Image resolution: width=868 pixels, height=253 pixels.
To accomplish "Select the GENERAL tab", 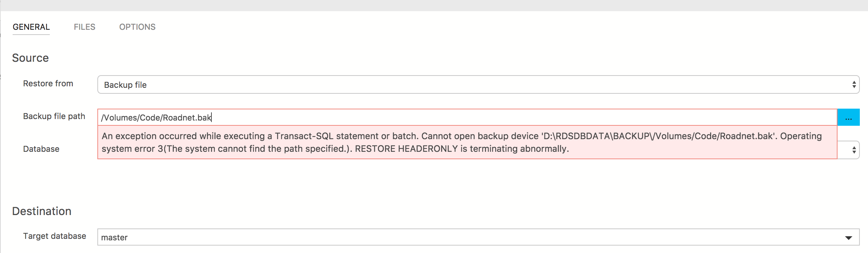I will pyautogui.click(x=31, y=26).
